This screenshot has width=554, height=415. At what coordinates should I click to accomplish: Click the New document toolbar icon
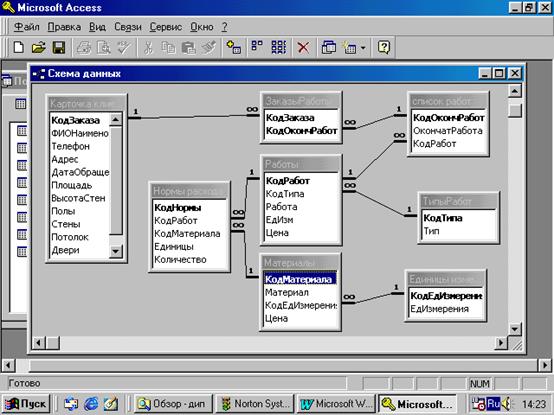point(18,47)
